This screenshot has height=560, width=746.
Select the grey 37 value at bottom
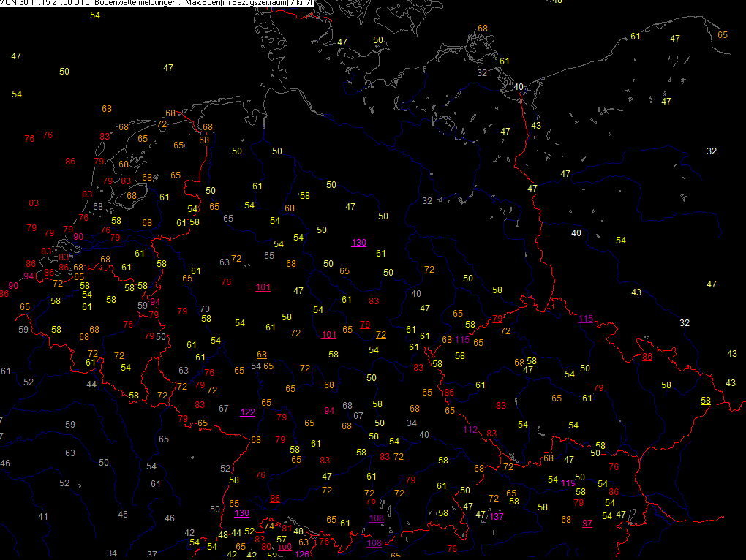coord(152,554)
